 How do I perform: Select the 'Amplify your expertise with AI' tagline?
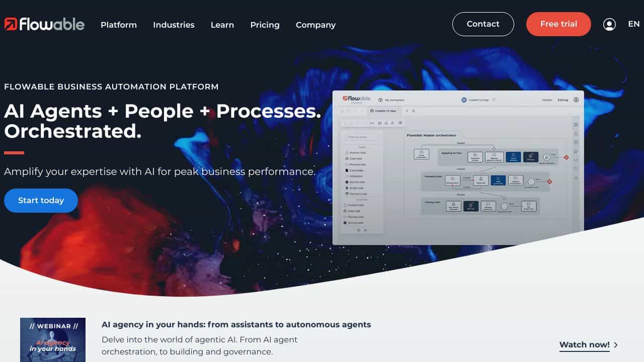[159, 171]
